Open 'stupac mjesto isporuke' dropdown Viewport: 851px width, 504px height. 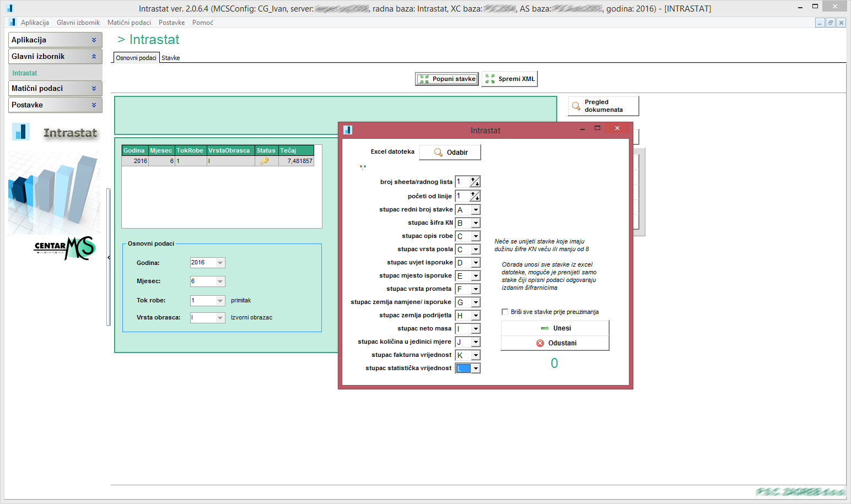coord(476,276)
